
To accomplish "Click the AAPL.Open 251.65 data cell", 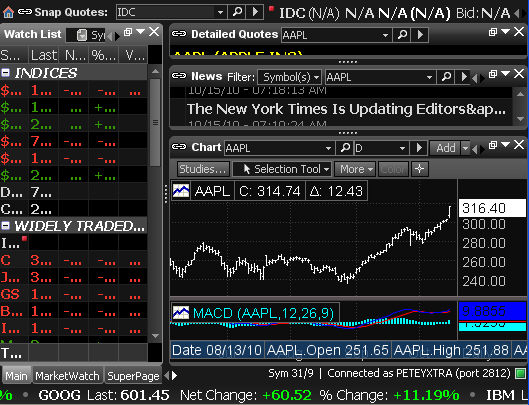I will [x=328, y=350].
